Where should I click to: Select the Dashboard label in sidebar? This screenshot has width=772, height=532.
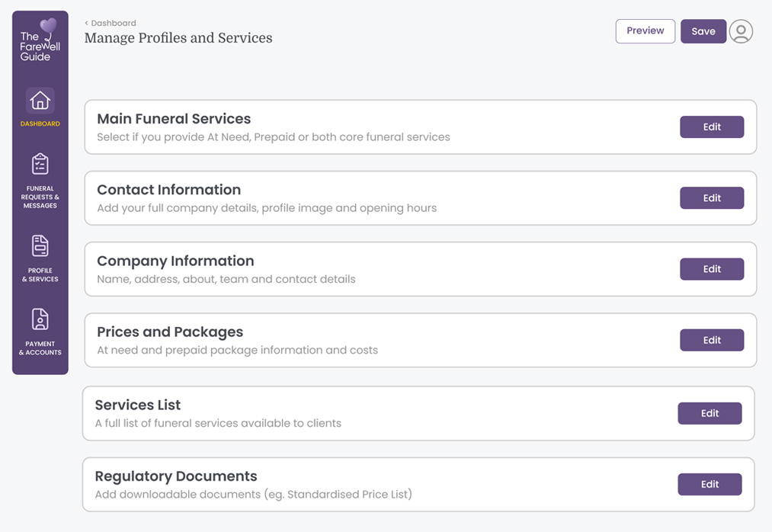click(x=40, y=123)
